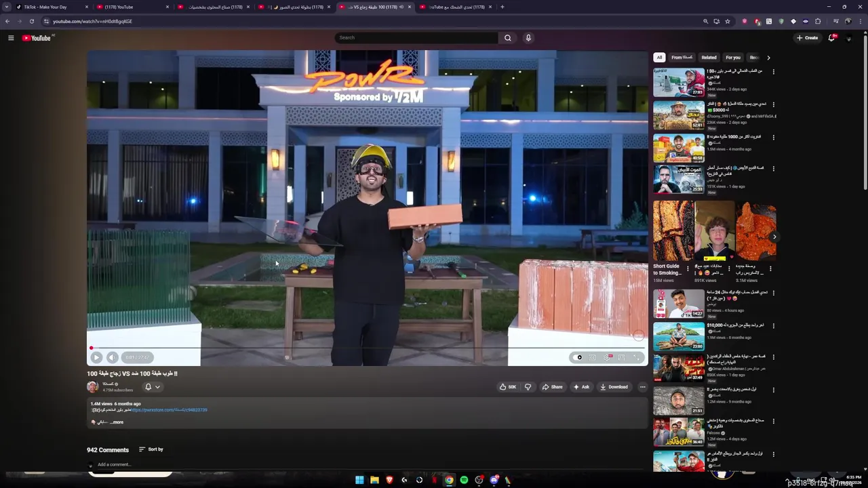Open the 40:58 recommended video thumbnail

coord(679,148)
